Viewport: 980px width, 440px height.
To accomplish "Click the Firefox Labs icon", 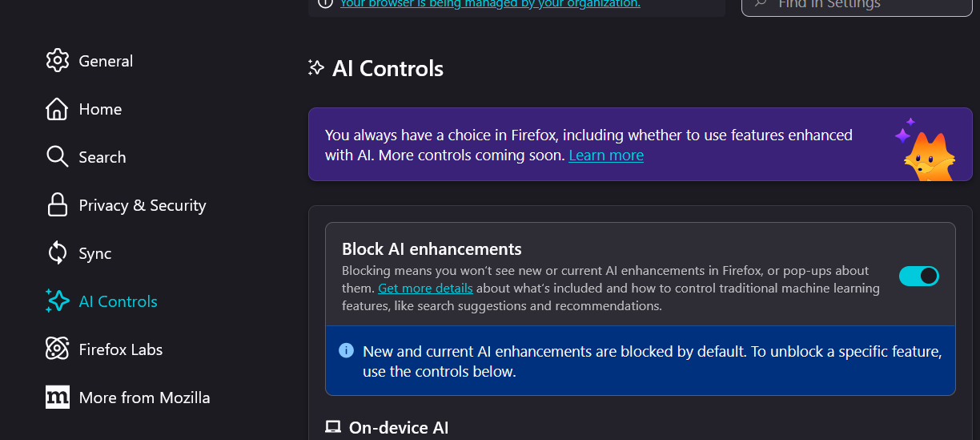I will pos(58,349).
